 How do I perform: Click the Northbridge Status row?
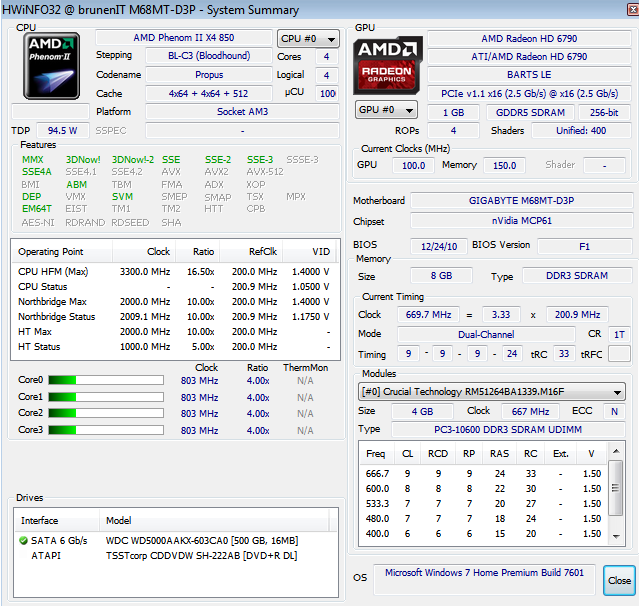[174, 317]
